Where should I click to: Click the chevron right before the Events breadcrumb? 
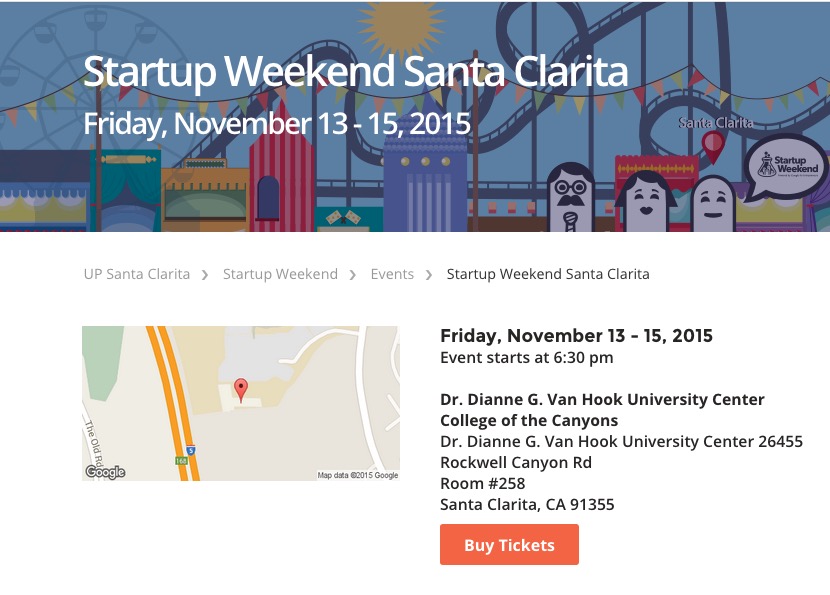(x=353, y=275)
